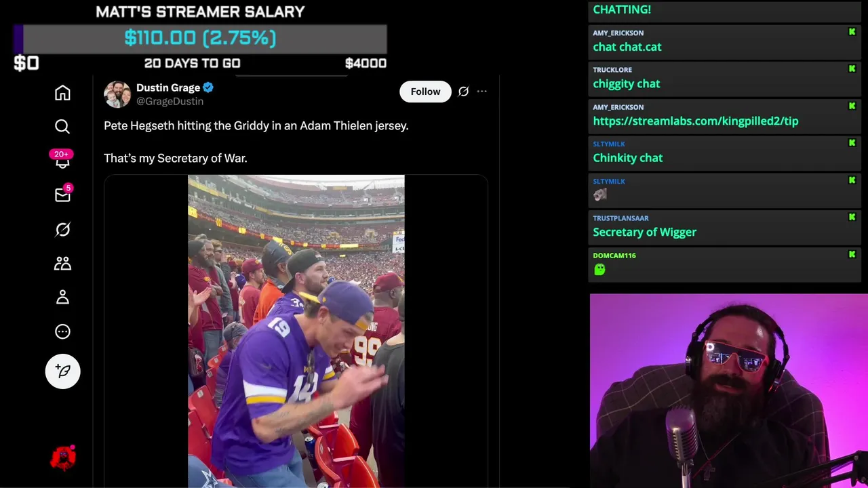Open three-dot menu on Dustin Grage's post
The image size is (868, 488).
[481, 91]
